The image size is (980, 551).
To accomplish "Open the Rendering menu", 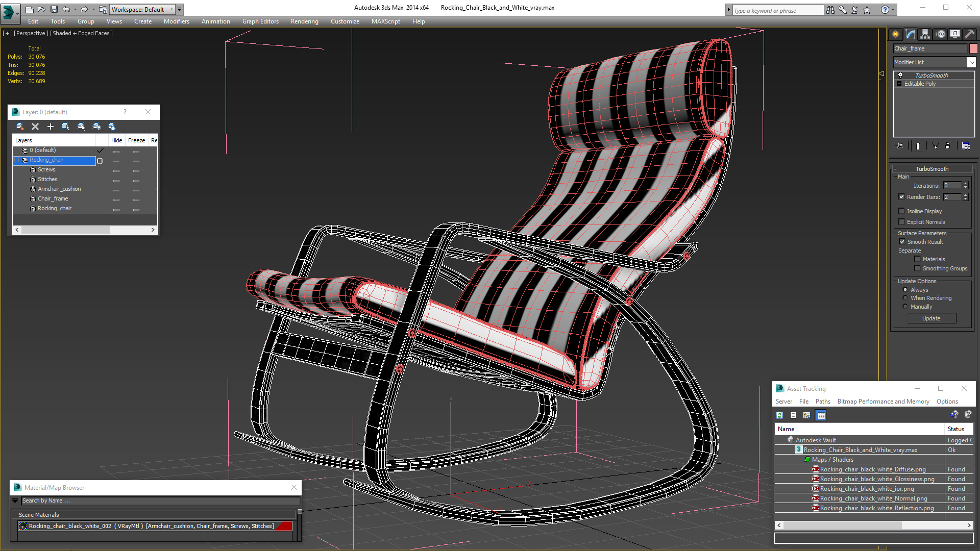I will pyautogui.click(x=304, y=21).
